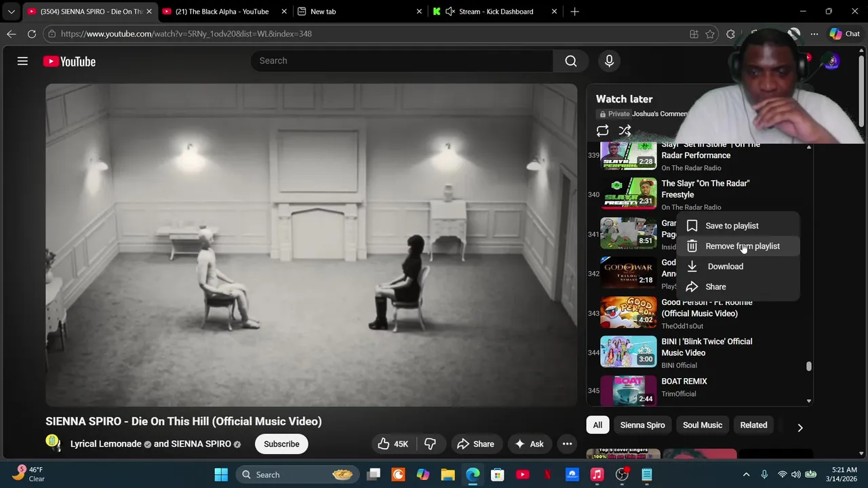Toggle loop playlist in Watch later

click(x=602, y=131)
